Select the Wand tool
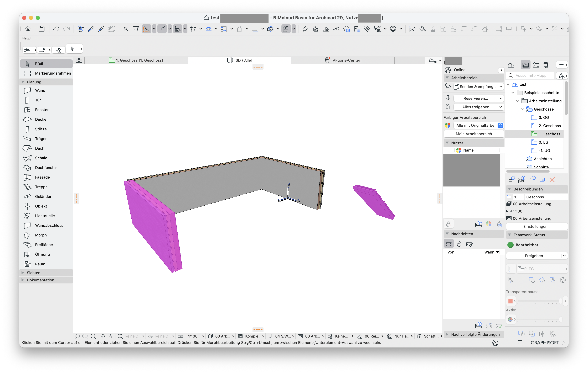The image size is (588, 373). [x=46, y=91]
